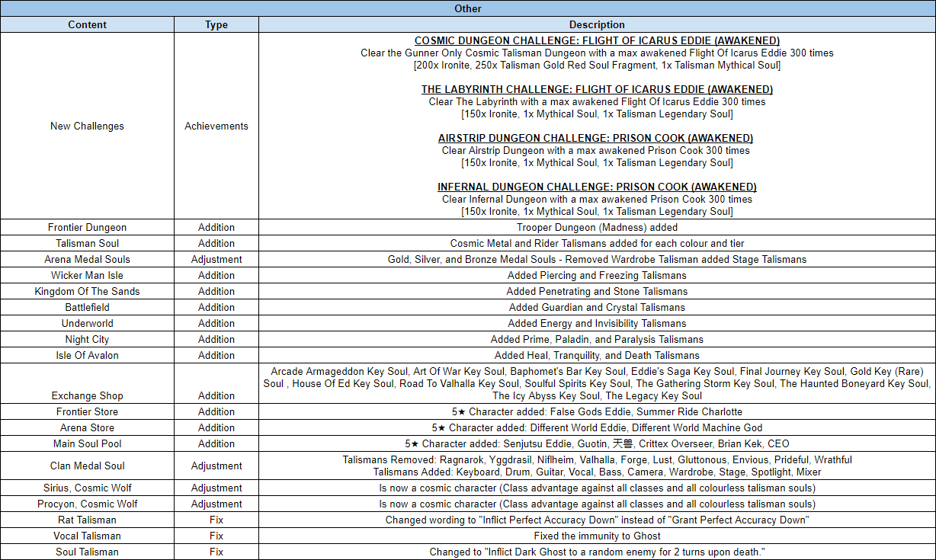Viewport: 936px width, 560px height.
Task: Click 'Trooper Dungeon (Madness) added' description cell
Action: [x=597, y=227]
